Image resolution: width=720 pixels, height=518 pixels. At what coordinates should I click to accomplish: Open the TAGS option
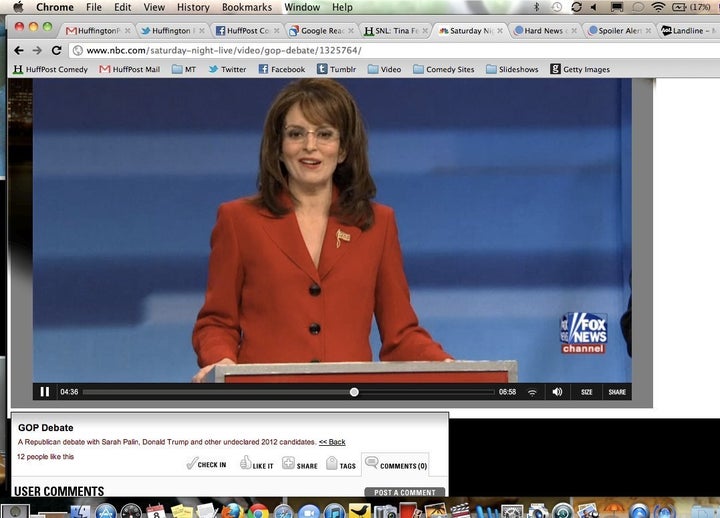pos(341,464)
